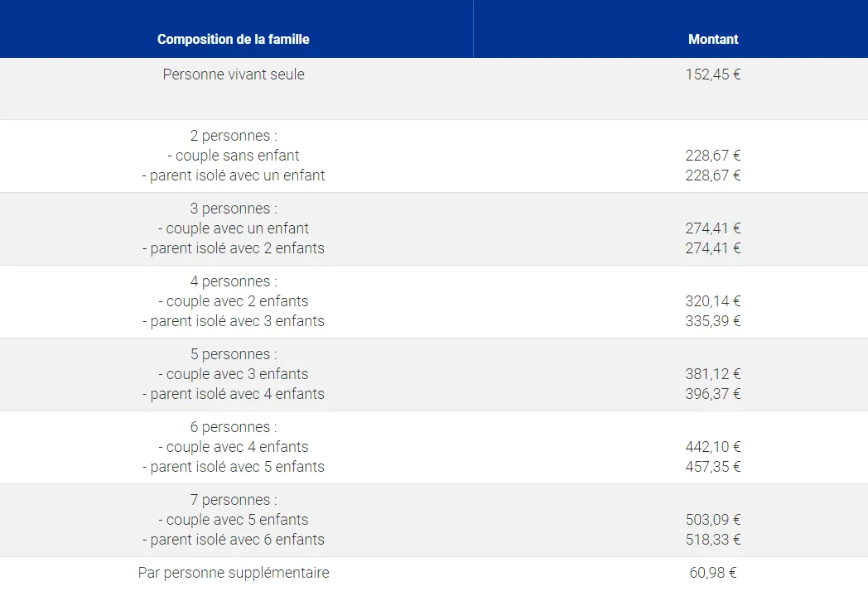868x610 pixels.
Task: Click 'couple avec 2 enfants' line
Action: [x=234, y=301]
